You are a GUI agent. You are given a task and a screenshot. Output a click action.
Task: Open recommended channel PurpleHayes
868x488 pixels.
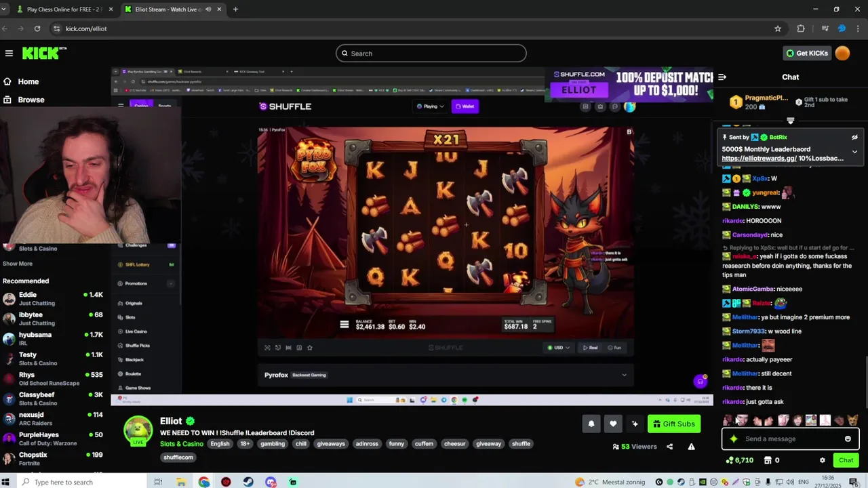[53, 439]
